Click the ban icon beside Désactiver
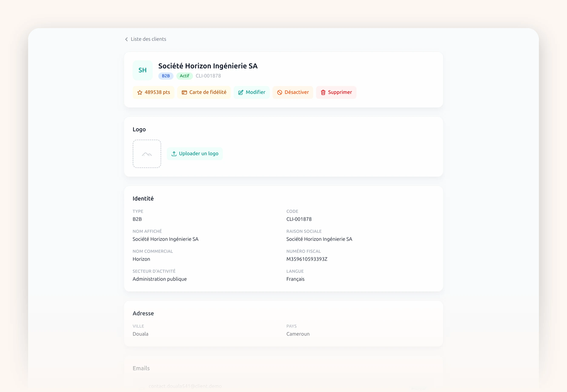This screenshot has width=567, height=392. 280,93
